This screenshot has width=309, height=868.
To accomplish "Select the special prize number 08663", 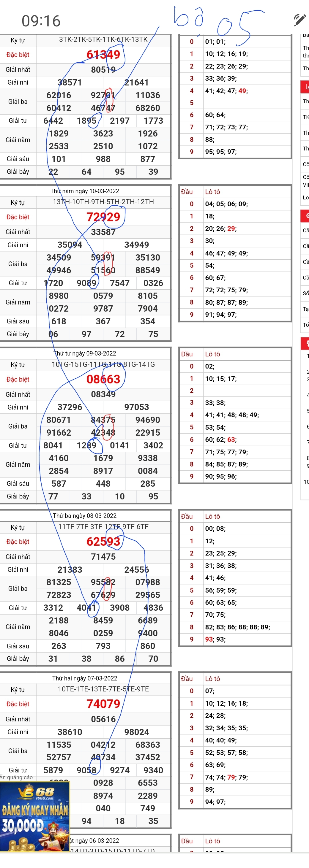I will click(103, 379).
